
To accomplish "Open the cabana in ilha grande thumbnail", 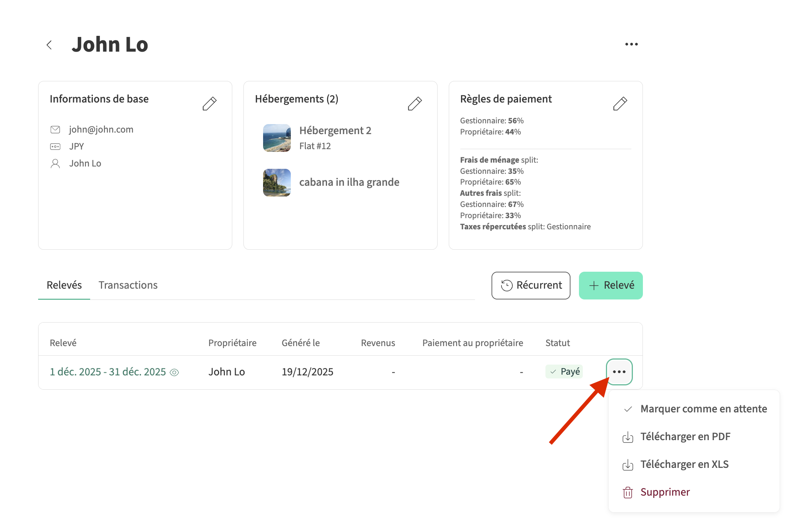I will tap(277, 182).
